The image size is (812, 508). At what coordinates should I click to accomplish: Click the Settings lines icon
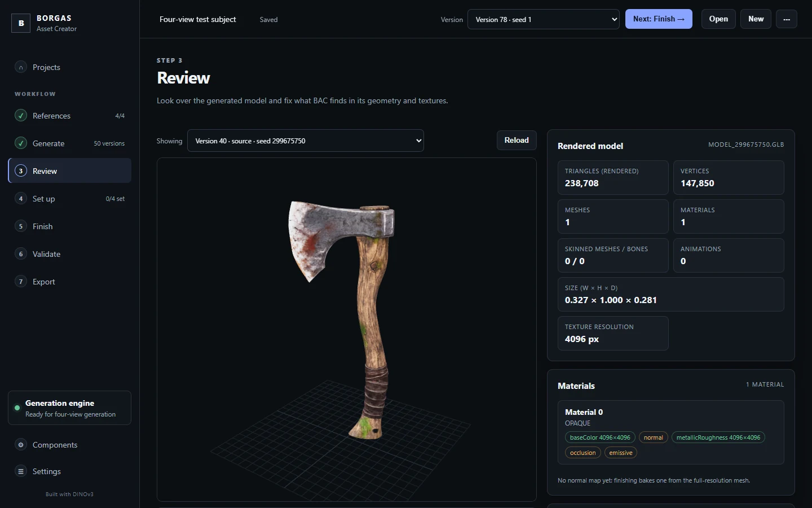[21, 471]
